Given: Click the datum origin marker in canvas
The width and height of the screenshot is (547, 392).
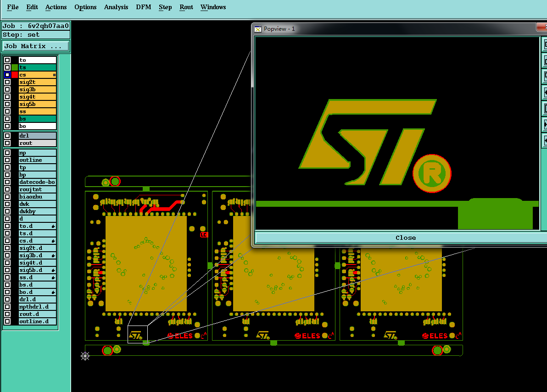Looking at the screenshot, I should pos(85,356).
